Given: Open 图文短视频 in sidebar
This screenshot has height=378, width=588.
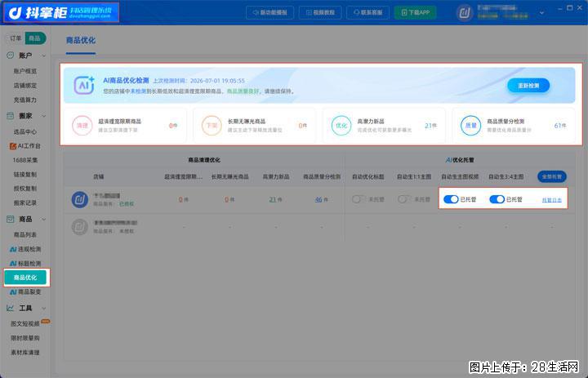Looking at the screenshot, I should coord(25,323).
